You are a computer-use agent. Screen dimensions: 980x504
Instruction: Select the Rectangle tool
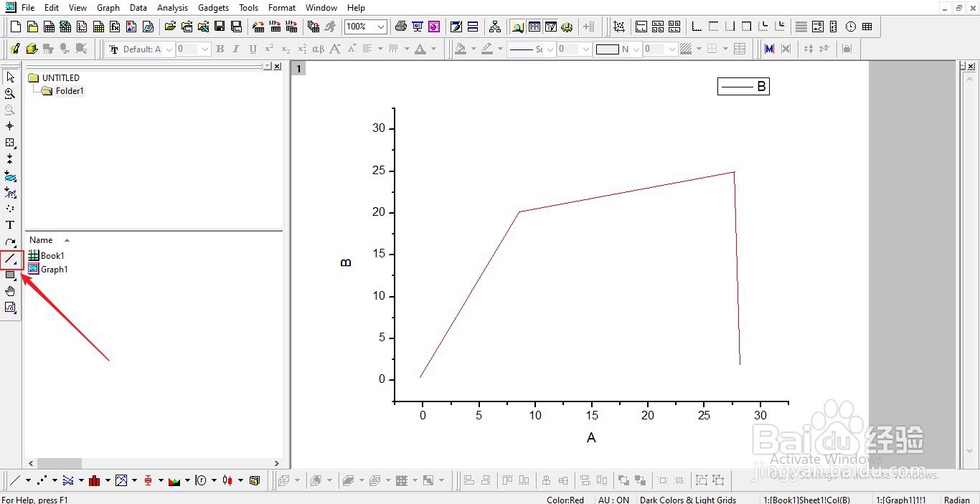[x=10, y=275]
